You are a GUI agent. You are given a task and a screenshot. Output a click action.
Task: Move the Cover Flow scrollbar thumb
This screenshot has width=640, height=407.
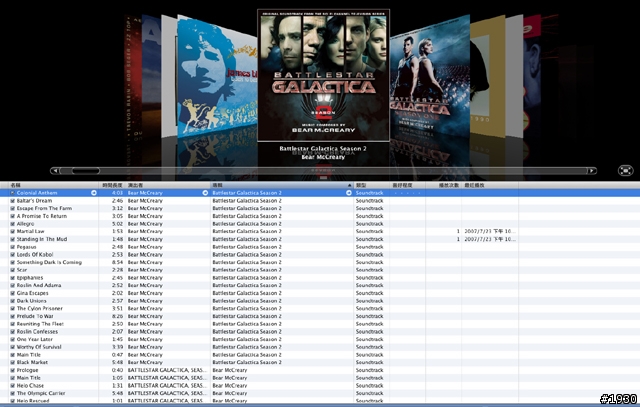click(86, 171)
